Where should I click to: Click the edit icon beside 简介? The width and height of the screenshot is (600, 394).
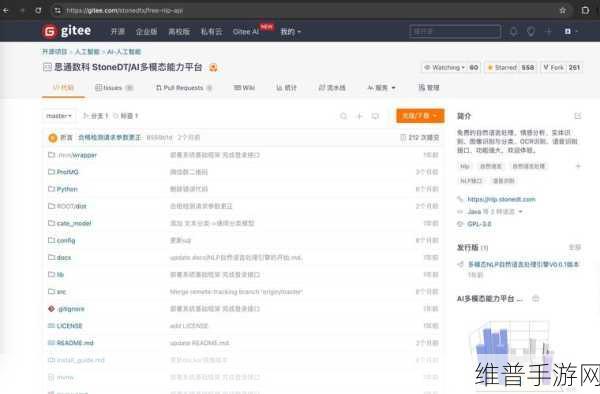coord(578,116)
